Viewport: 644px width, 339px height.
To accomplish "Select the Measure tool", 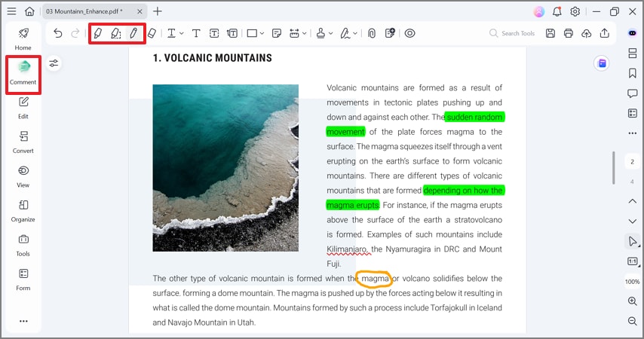I will (x=295, y=33).
